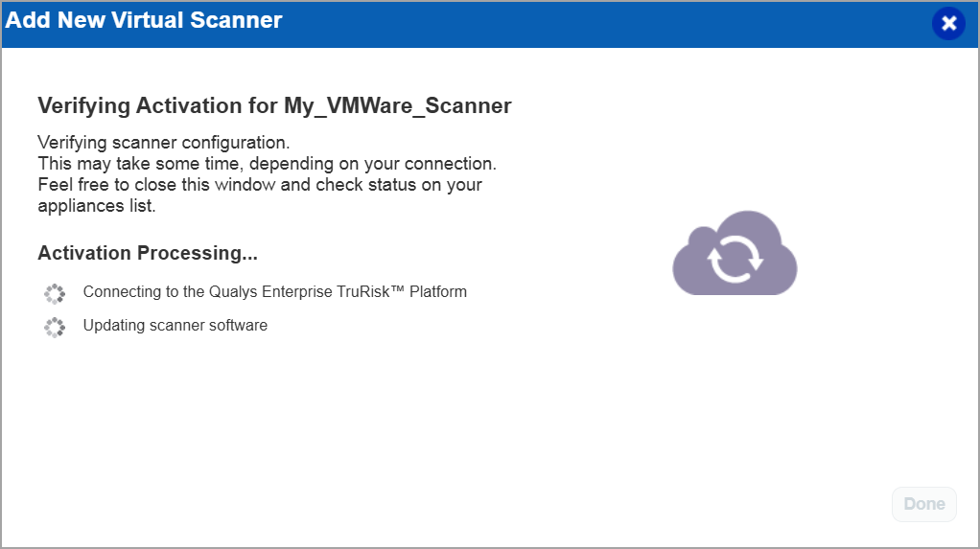This screenshot has height=549, width=980.
Task: Click spinner beside Connecting to Qualys status
Action: click(55, 292)
